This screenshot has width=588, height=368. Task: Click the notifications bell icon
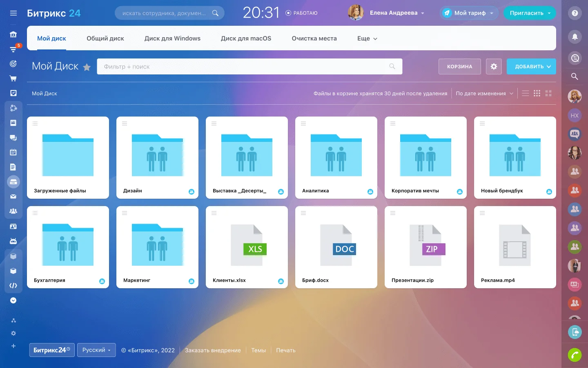575,37
